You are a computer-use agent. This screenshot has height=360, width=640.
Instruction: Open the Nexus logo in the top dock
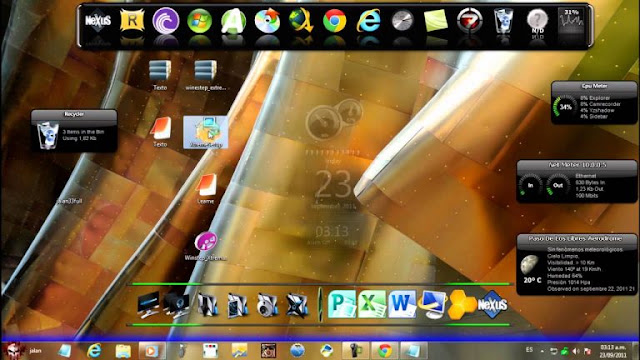pos(98,20)
